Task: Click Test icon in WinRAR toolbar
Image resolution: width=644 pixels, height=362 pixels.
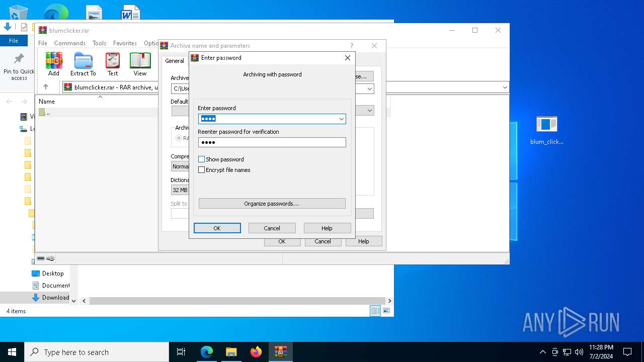Action: coord(113,64)
